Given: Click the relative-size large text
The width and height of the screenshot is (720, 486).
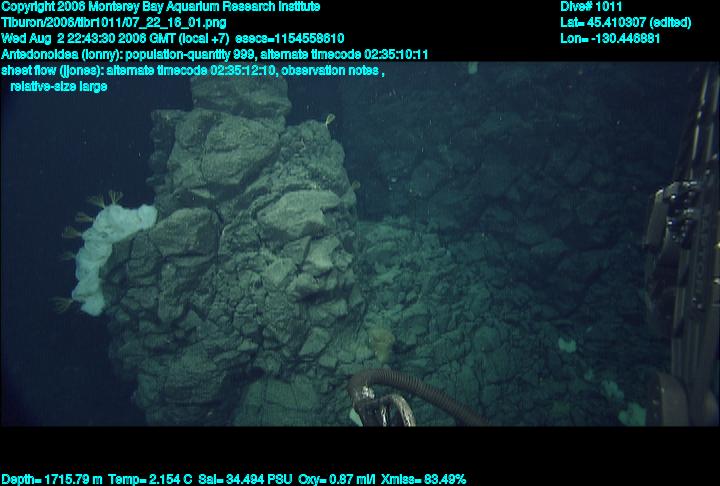Looking at the screenshot, I should [58, 86].
